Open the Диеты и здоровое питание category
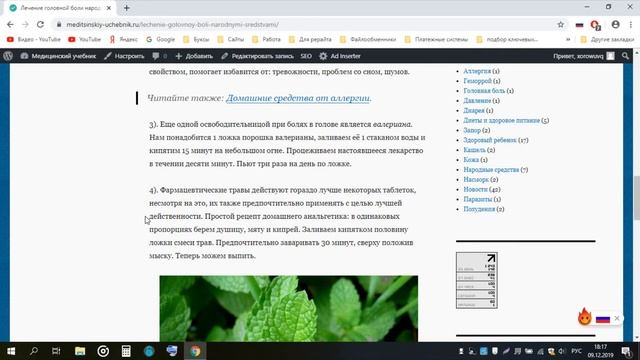This screenshot has height=360, width=640. (501, 120)
